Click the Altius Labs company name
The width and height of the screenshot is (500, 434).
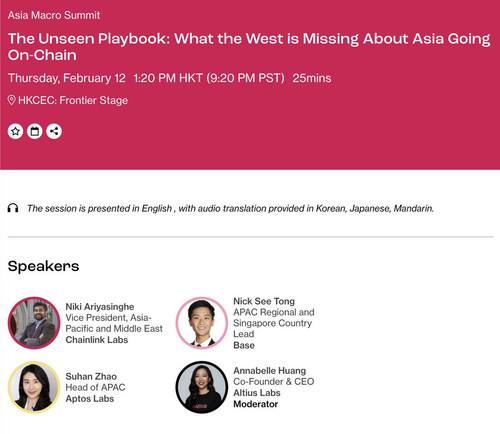click(x=257, y=393)
